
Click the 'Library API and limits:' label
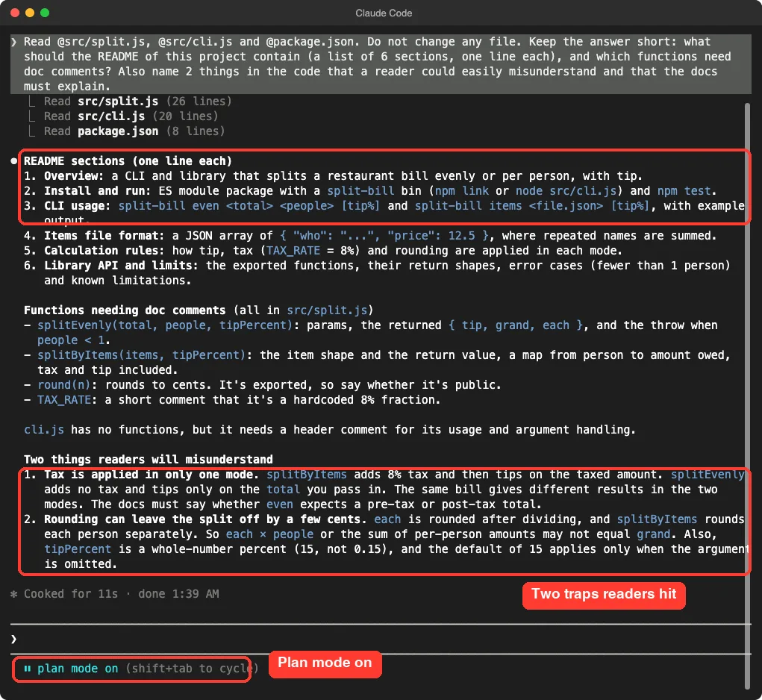coord(121,266)
